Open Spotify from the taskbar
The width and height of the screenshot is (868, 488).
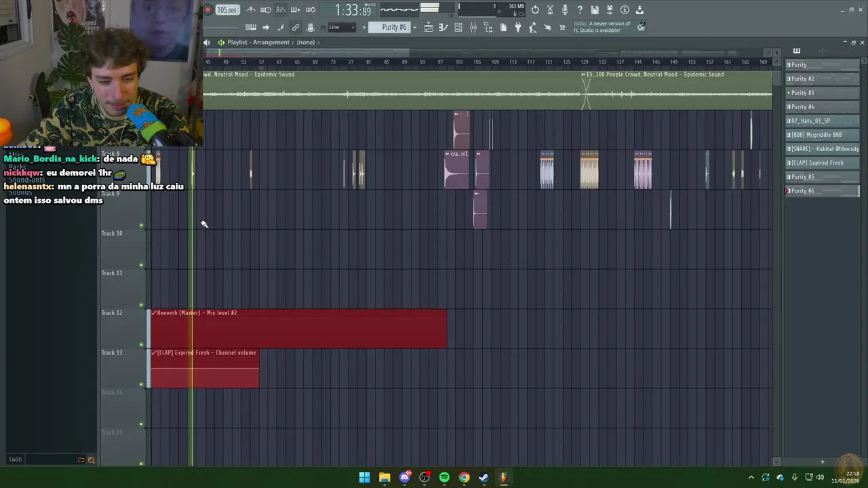point(444,477)
